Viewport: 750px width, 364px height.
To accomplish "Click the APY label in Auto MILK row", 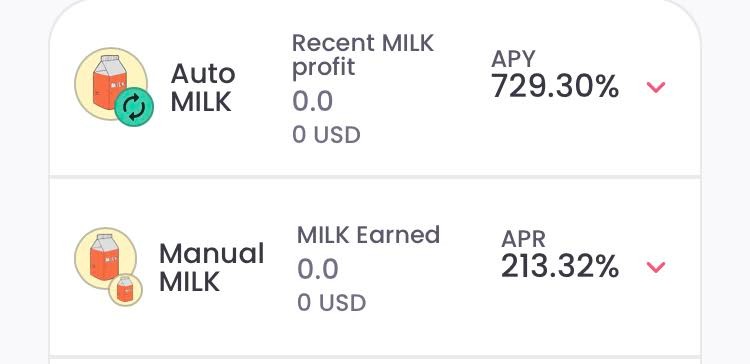I will click(x=513, y=59).
